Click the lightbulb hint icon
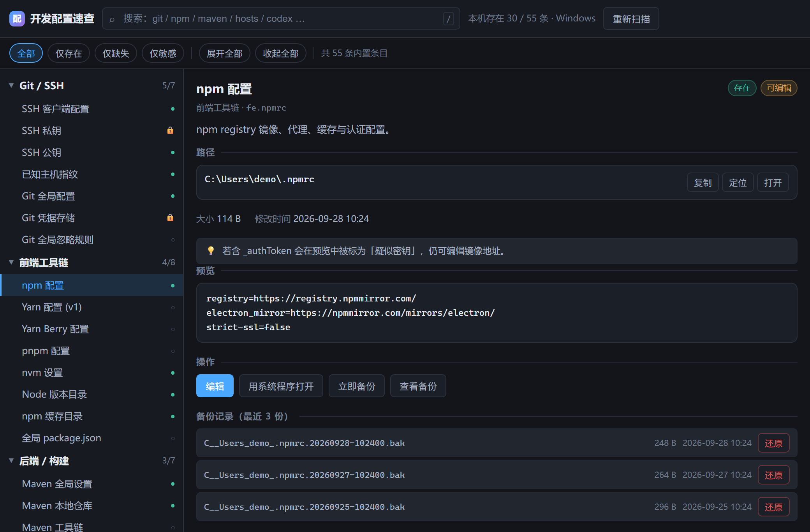 [211, 251]
